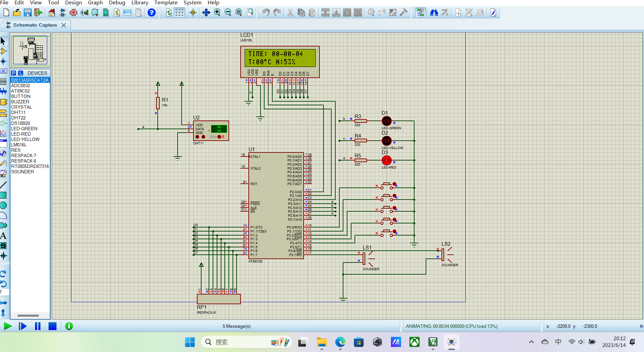
Task: Go to the Home Page icon
Action: (52, 13)
